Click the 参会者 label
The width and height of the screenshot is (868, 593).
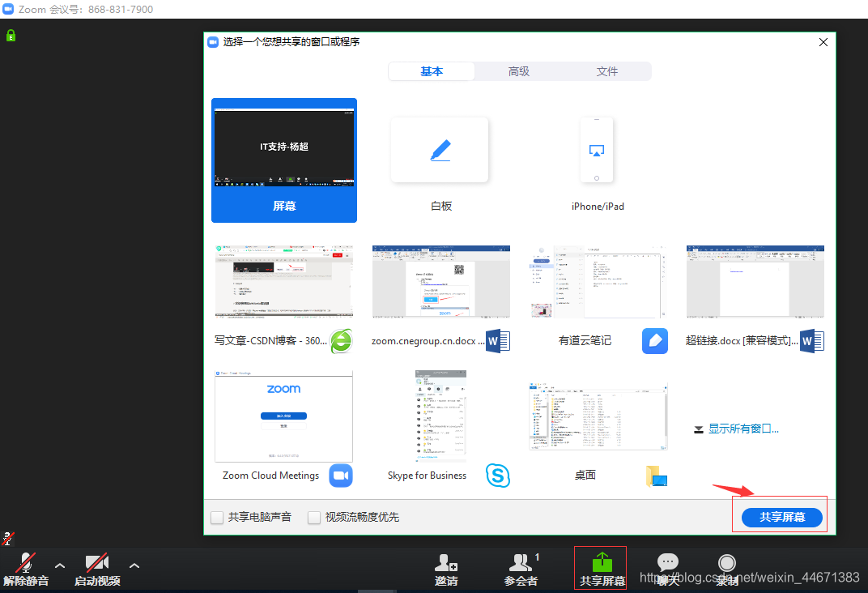click(x=521, y=581)
